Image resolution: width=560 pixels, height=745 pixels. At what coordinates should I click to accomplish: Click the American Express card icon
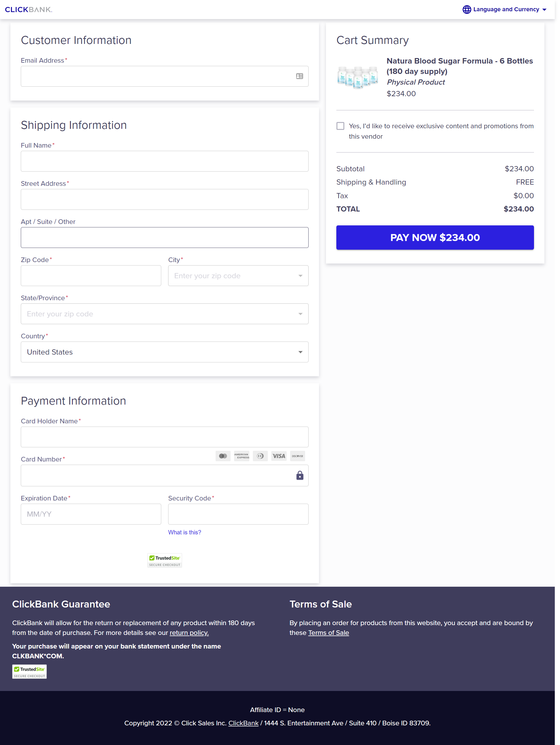pos(242,456)
